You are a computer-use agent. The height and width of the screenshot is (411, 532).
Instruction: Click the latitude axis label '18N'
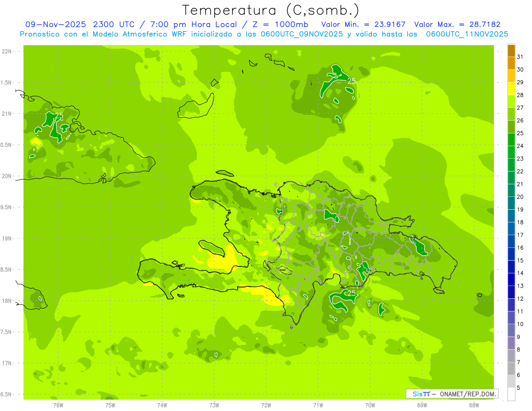[7, 301]
